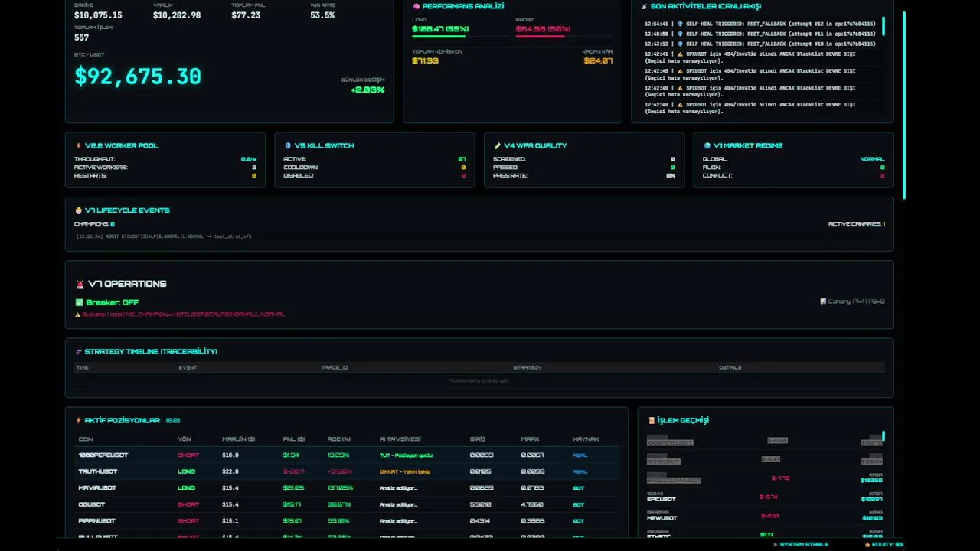
Task: Click the icon beside Strategy Timeline heading
Action: pyautogui.click(x=78, y=352)
